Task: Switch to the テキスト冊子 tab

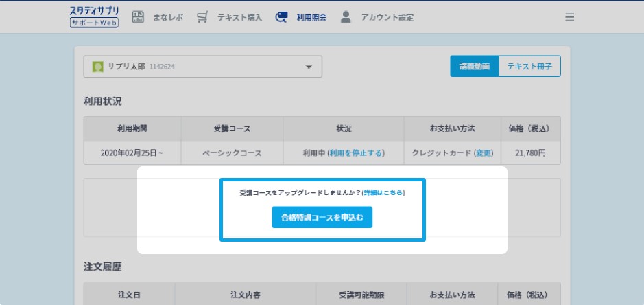Action: [x=529, y=67]
